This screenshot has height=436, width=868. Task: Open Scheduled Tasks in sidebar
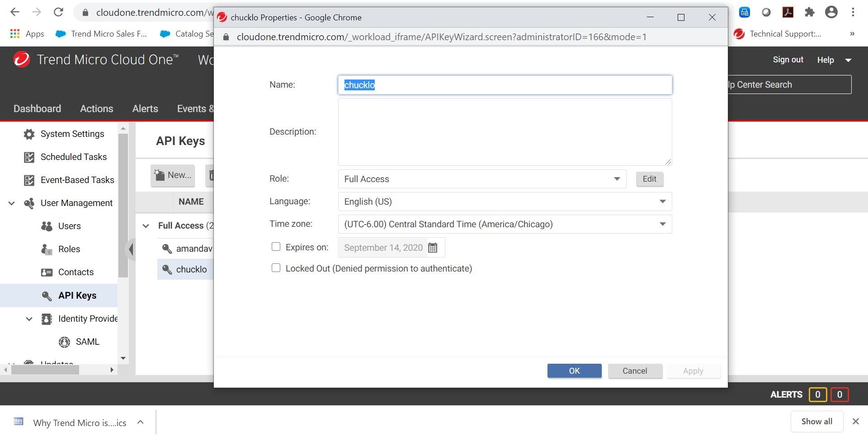(74, 157)
